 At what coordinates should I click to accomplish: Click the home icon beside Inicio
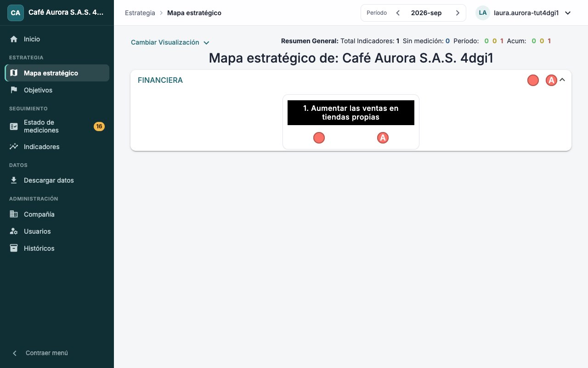click(14, 39)
